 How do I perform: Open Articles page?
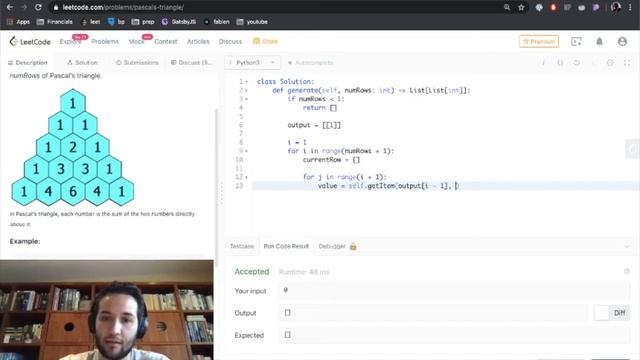[x=198, y=41]
